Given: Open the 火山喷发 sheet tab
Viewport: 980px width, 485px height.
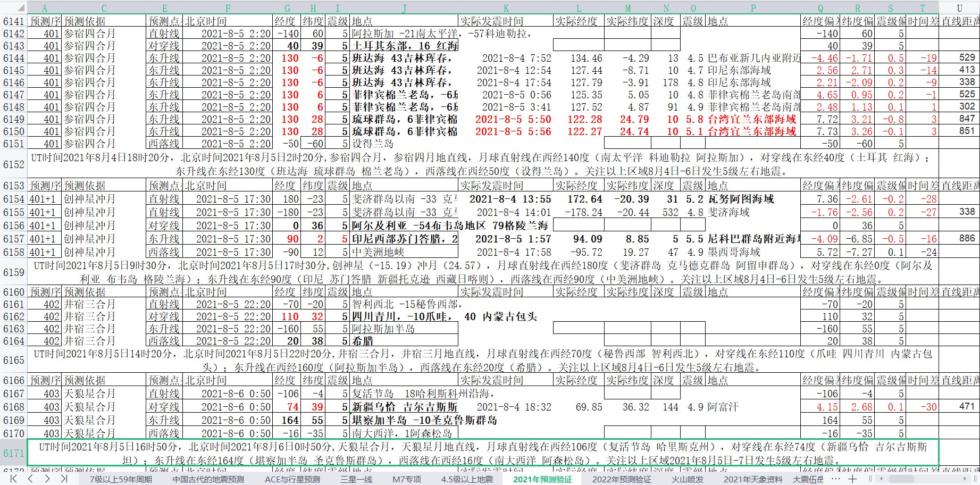Looking at the screenshot, I should pyautogui.click(x=687, y=479).
